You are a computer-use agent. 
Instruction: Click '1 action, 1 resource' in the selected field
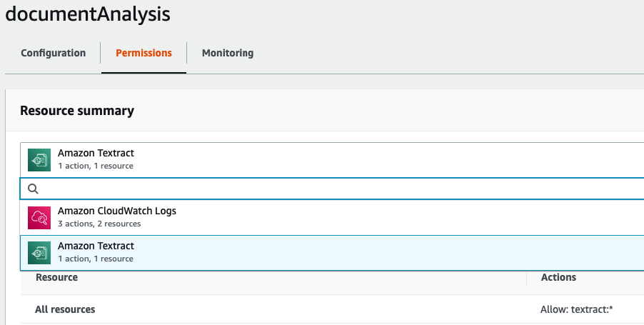(96, 166)
